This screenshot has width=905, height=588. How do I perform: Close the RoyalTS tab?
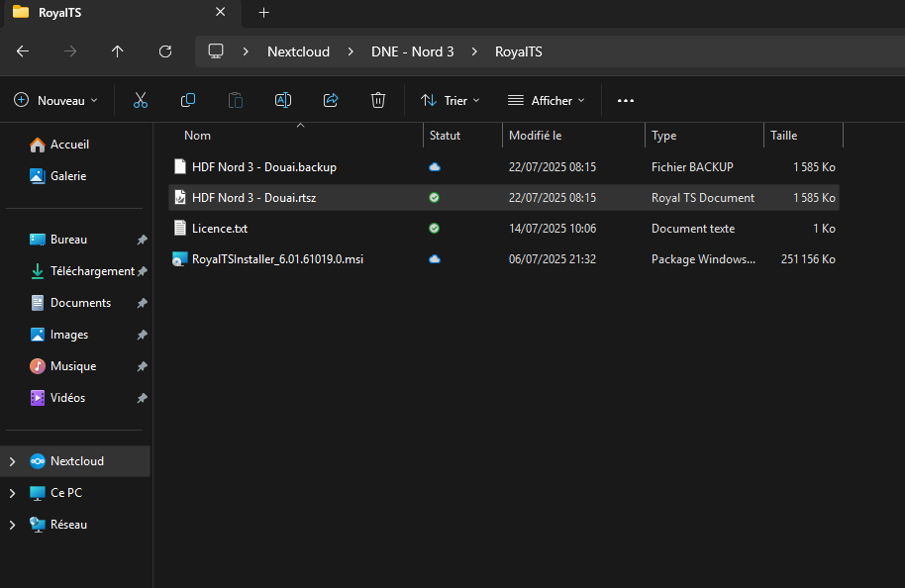(221, 12)
